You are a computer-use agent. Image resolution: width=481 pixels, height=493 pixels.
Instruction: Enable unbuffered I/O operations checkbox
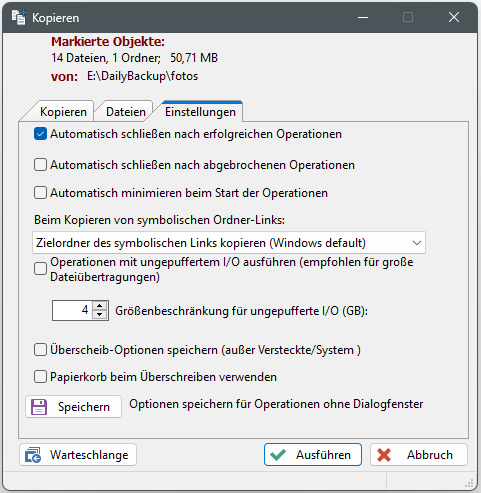pos(40,269)
